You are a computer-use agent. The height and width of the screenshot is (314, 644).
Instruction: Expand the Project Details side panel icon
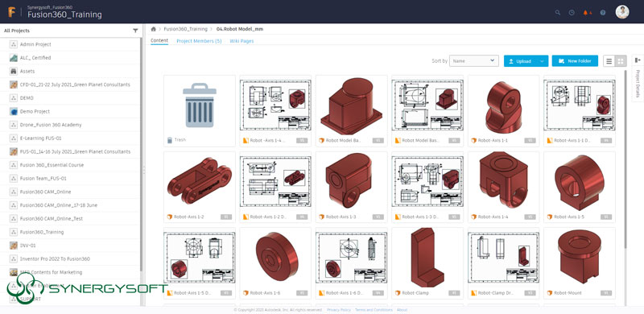pos(638,60)
